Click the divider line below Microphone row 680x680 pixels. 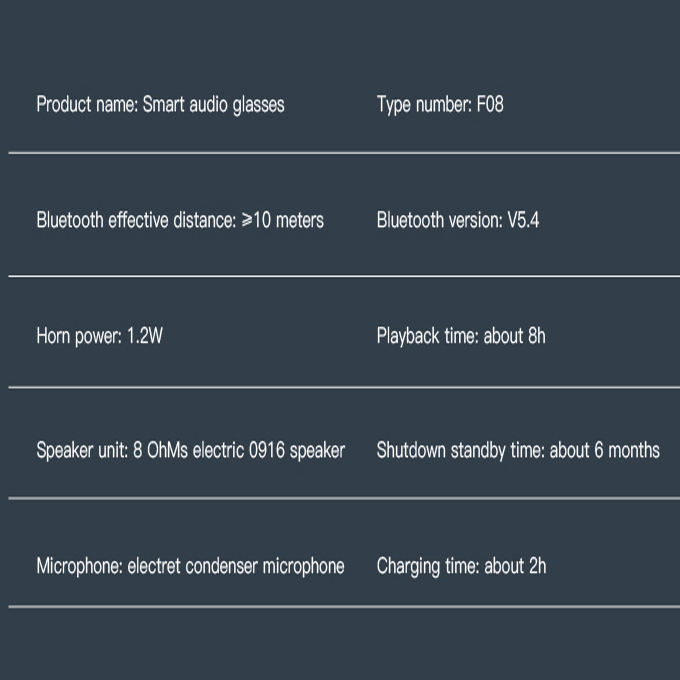[x=344, y=607]
